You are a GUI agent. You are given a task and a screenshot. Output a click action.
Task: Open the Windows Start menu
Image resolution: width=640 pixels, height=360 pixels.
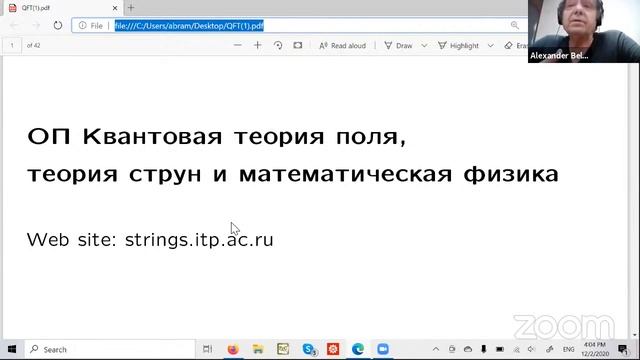tap(12, 349)
